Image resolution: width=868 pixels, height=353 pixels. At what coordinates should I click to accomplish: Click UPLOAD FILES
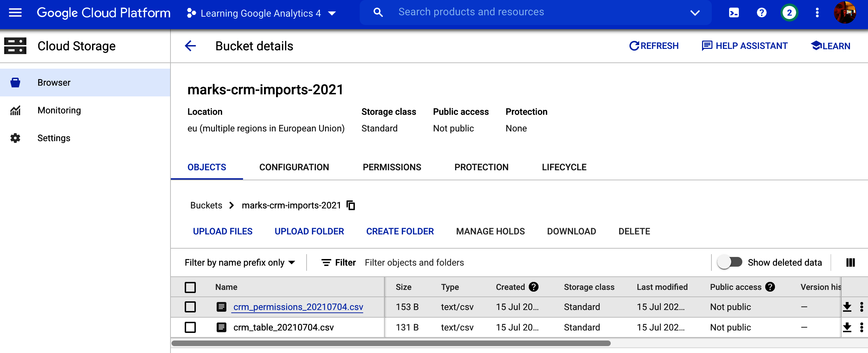(x=223, y=231)
